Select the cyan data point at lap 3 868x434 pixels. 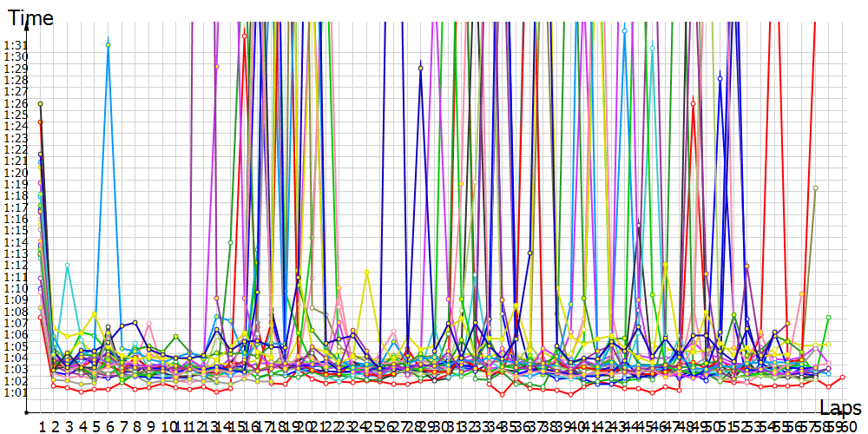pos(68,265)
